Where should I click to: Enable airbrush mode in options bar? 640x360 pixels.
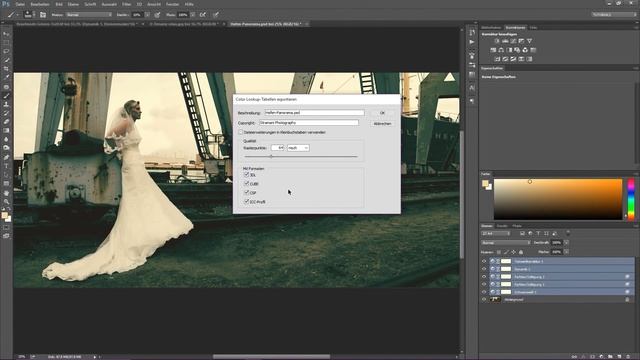(x=203, y=15)
